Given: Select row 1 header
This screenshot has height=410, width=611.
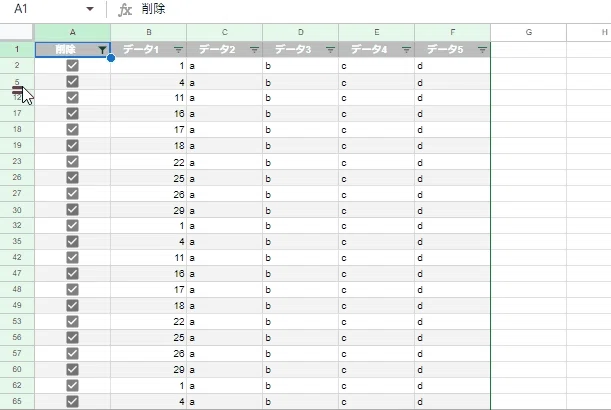Looking at the screenshot, I should click(x=17, y=49).
